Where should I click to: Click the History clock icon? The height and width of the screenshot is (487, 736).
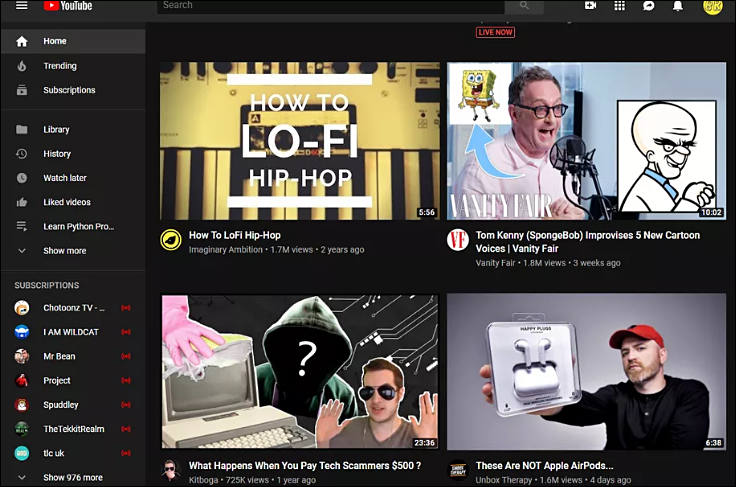(22, 154)
